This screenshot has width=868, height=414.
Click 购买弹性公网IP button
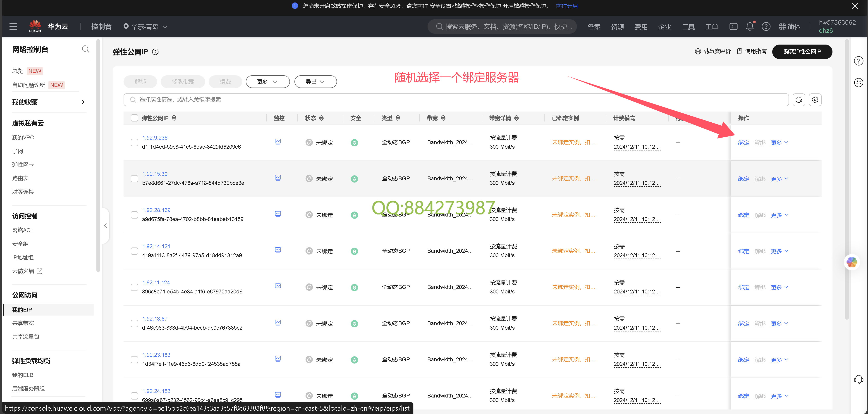coord(802,52)
